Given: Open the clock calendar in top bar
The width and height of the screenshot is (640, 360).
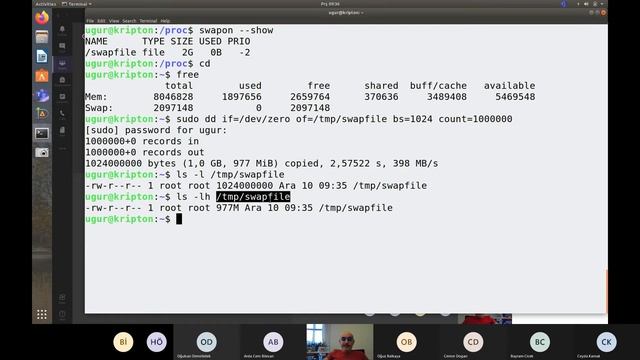Looking at the screenshot, I should pyautogui.click(x=330, y=4).
